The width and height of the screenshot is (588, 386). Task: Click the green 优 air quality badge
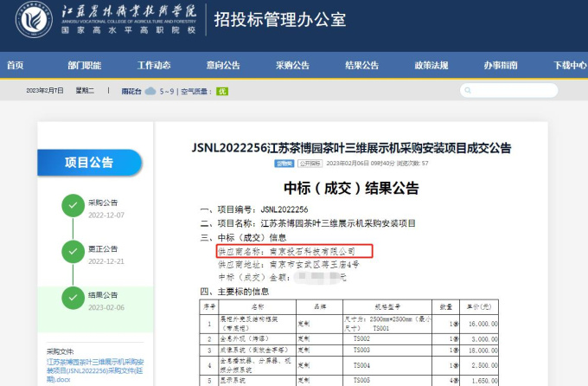(221, 91)
